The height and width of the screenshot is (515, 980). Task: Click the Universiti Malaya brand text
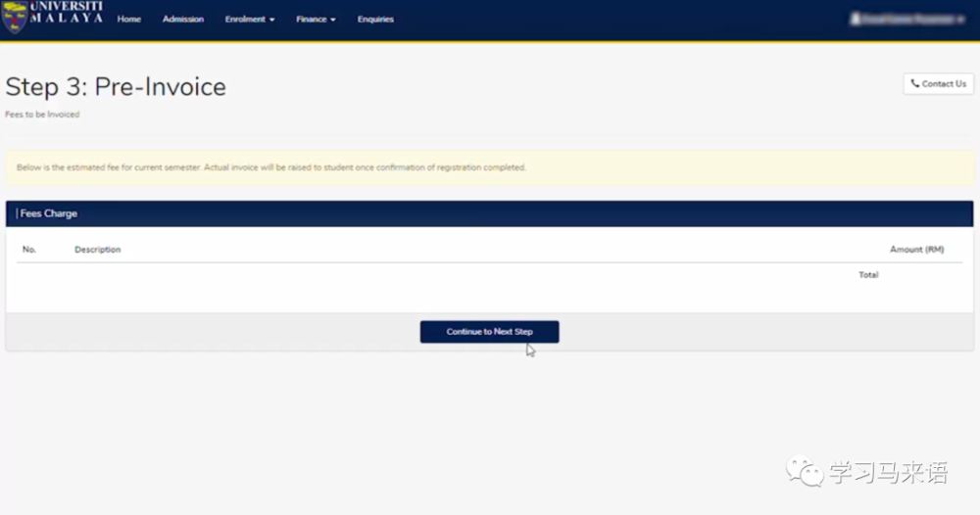(66, 13)
